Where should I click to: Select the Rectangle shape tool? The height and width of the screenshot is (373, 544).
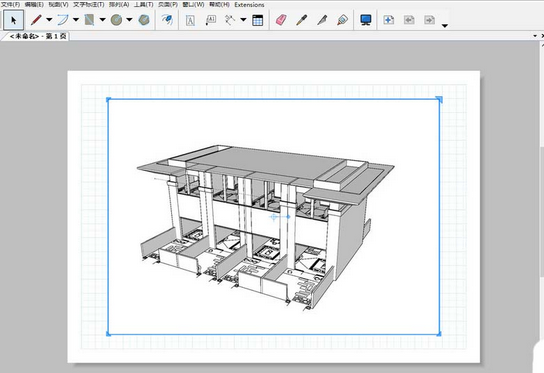[x=90, y=20]
